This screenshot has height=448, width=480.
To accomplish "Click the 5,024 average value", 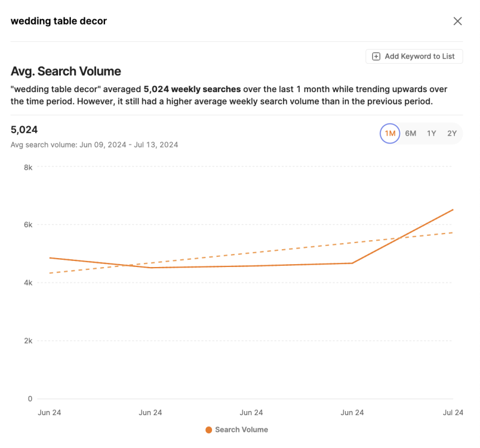I will pyautogui.click(x=24, y=130).
